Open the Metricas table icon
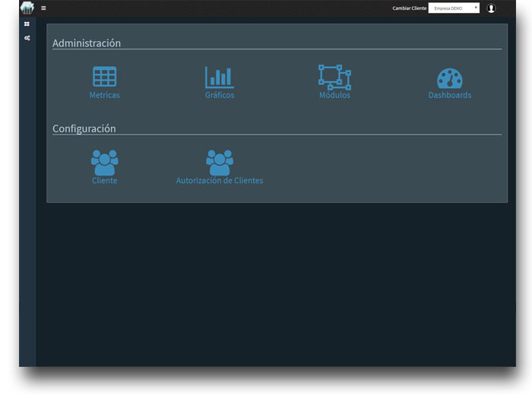This screenshot has width=532, height=395. (x=105, y=77)
